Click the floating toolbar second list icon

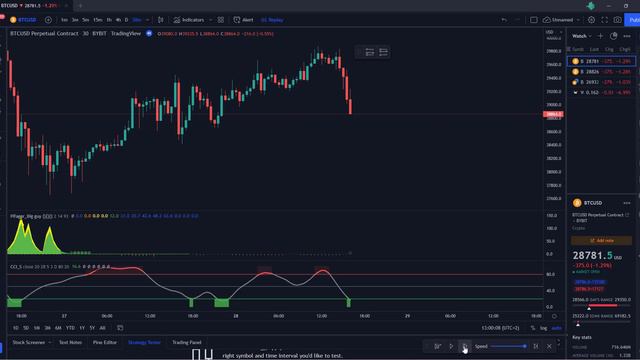[x=383, y=52]
